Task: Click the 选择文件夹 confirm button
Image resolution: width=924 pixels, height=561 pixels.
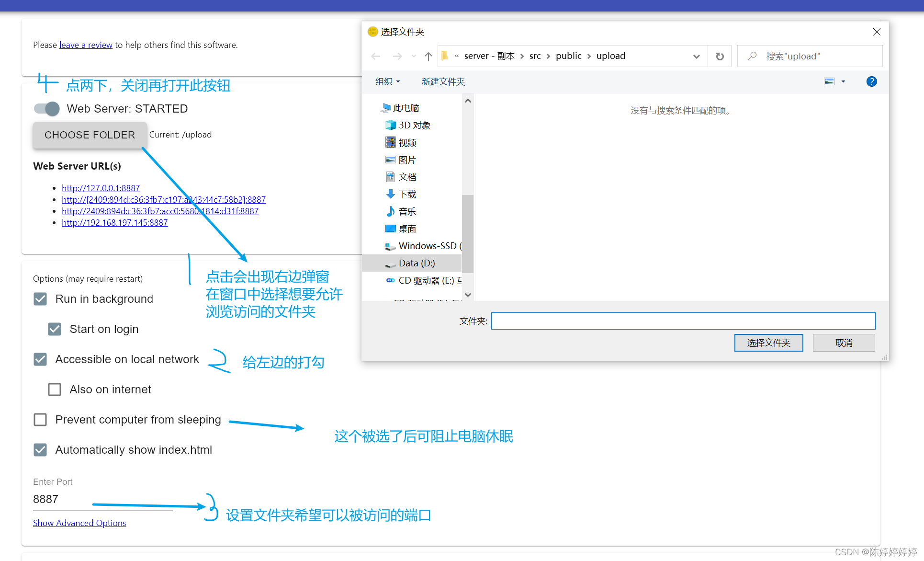Action: coord(768,342)
